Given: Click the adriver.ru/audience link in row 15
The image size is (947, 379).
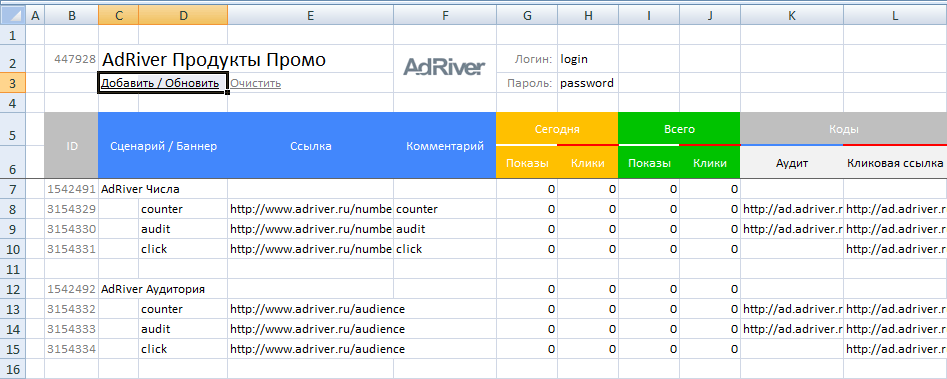Looking at the screenshot, I should point(317,349).
